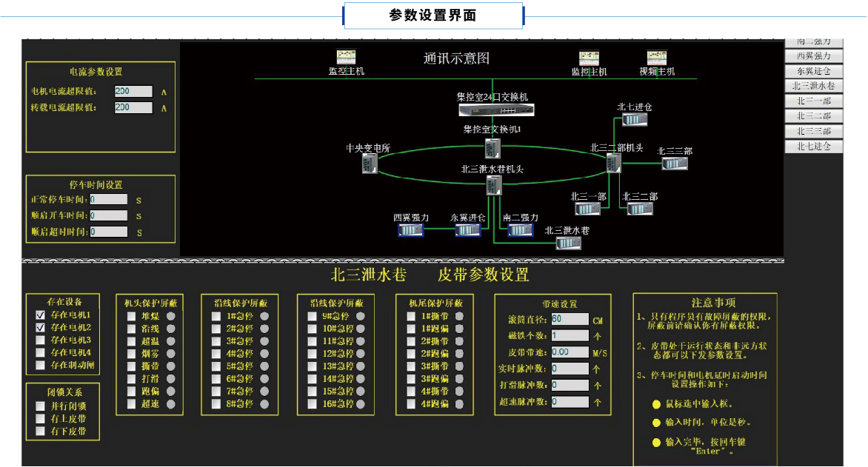Click the 视频主机 host icon

pos(656,58)
